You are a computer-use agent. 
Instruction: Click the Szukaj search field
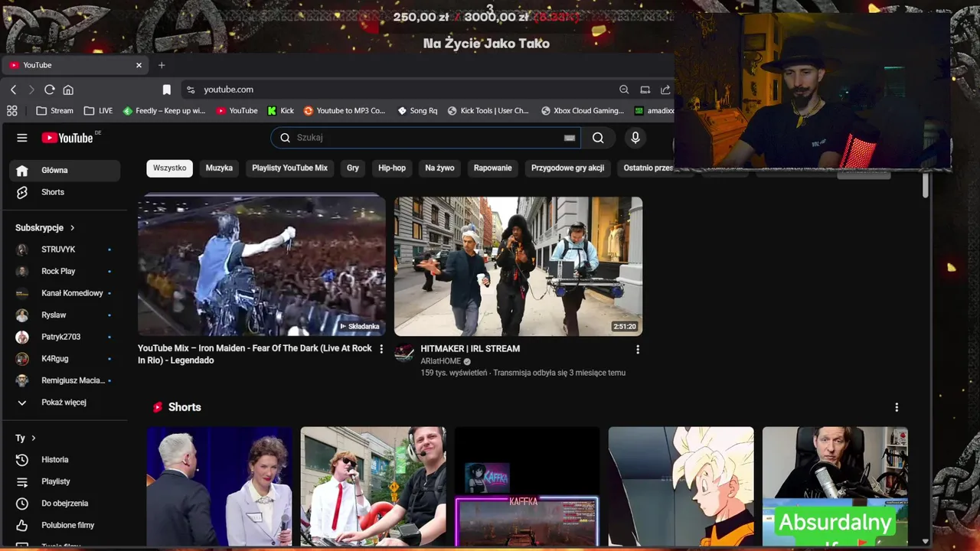click(x=425, y=138)
